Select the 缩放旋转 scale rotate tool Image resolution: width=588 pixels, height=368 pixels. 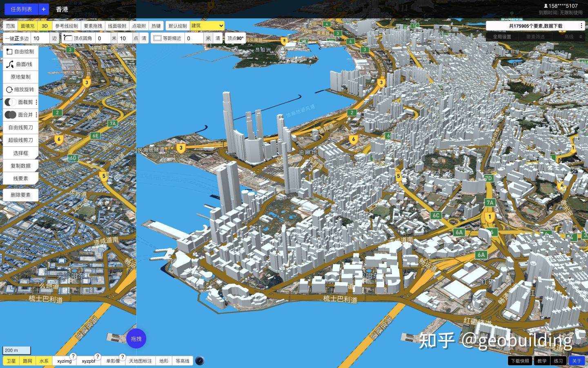coord(20,90)
